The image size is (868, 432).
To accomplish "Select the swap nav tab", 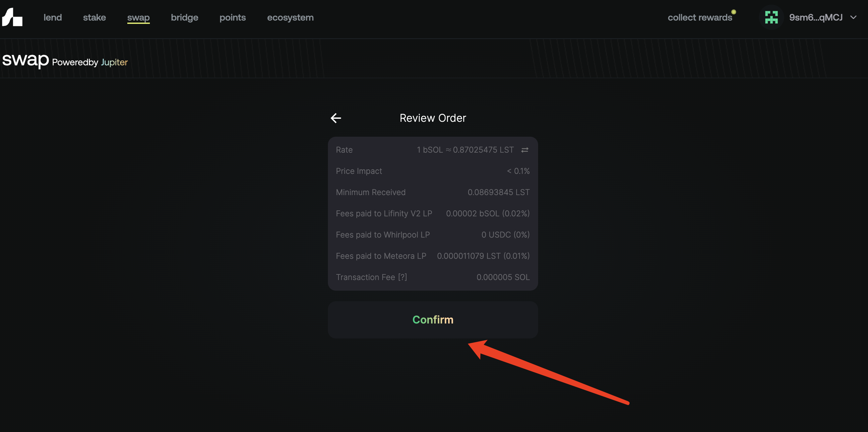I will (x=138, y=18).
